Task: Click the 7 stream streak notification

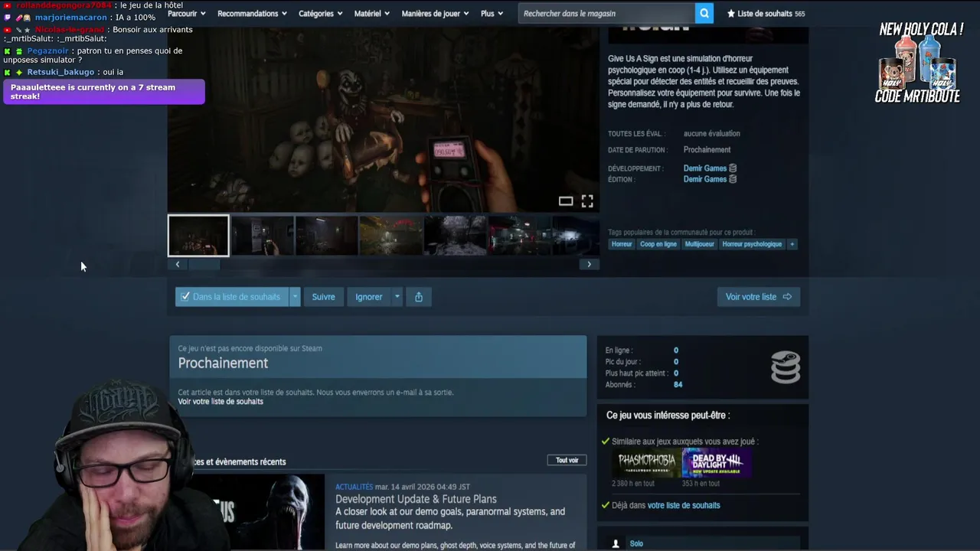Action: click(x=103, y=92)
